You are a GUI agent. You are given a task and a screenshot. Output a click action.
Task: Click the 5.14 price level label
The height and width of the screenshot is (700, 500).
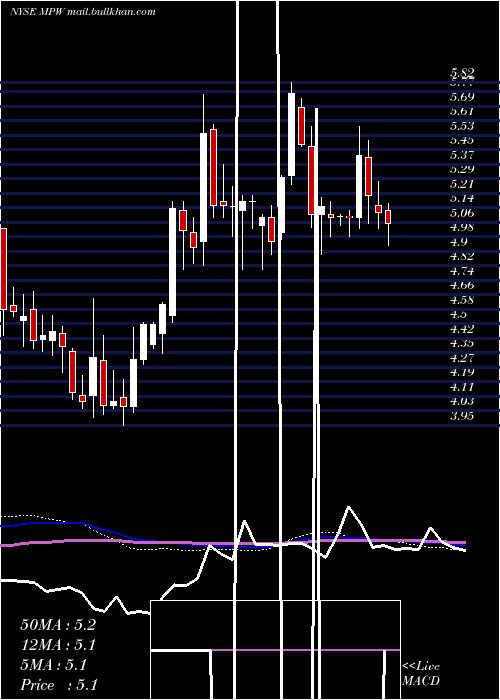pos(462,198)
